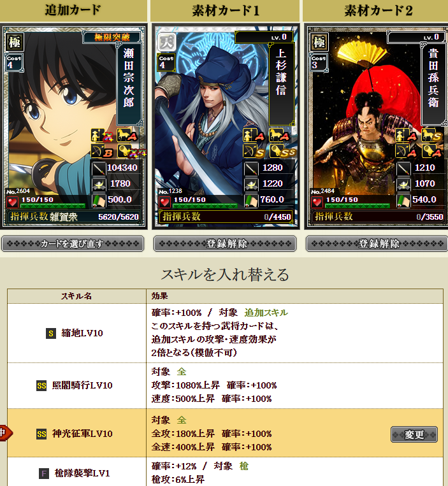Click the 極 rarity badge on 瀬田宗次郎

coord(15,42)
